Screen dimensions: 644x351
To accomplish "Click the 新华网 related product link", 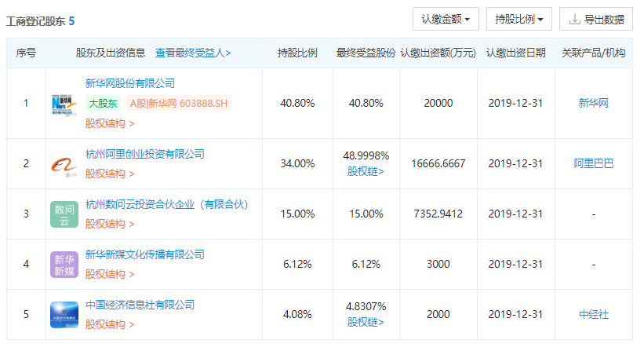I will [594, 103].
